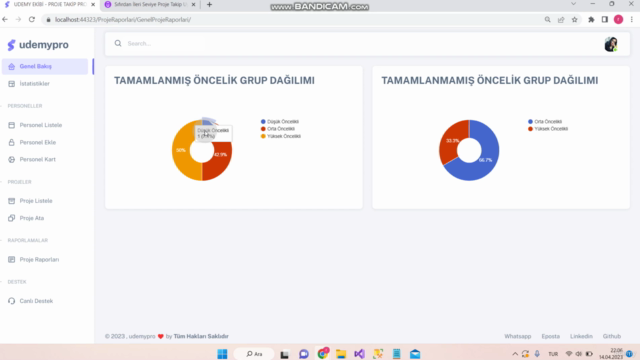
Task: Open Personel Kart page
Action: pos(38,160)
